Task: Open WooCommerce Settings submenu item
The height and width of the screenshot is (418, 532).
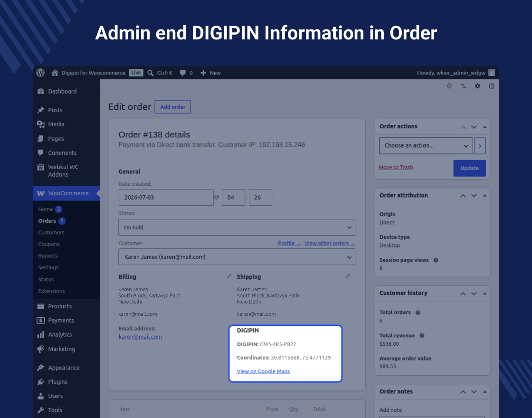Action: click(48, 267)
